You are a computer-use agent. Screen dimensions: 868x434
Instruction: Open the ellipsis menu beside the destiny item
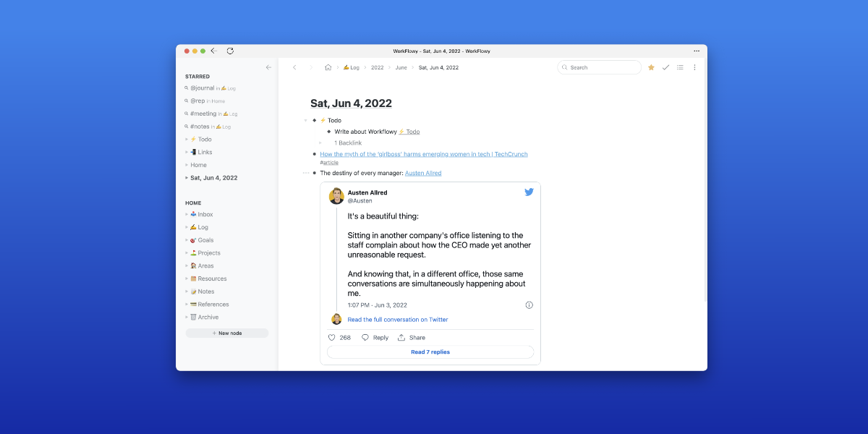[306, 173]
